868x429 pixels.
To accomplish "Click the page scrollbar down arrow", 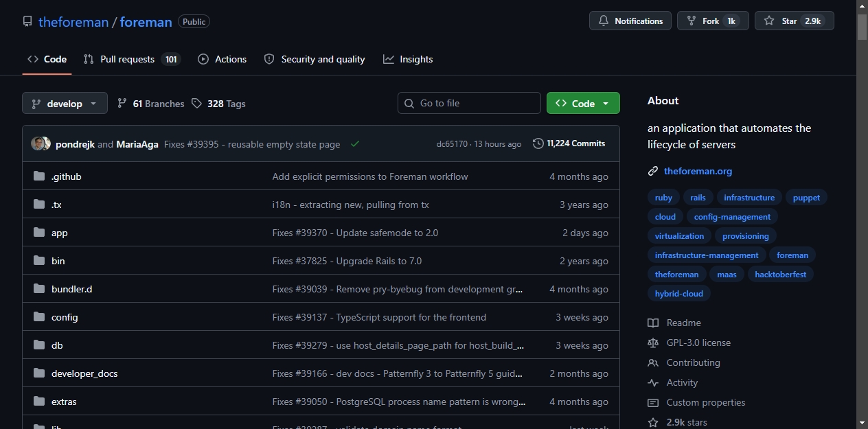I will click(863, 423).
